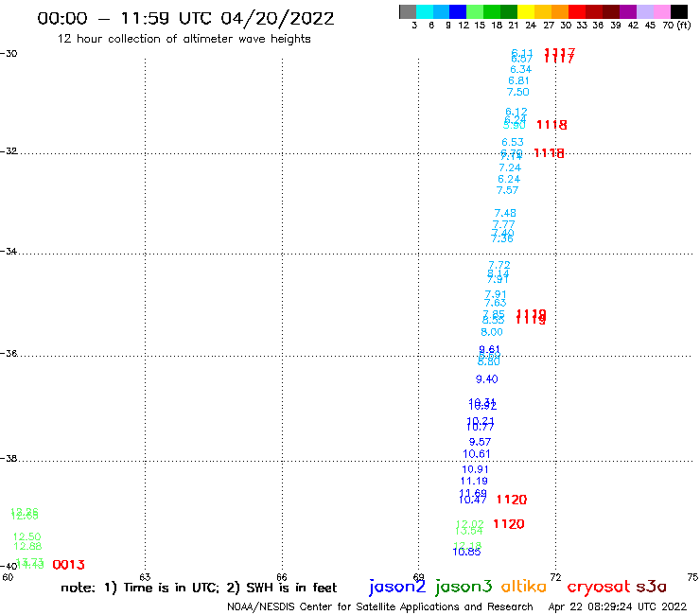700x615 pixels.
Task: Click the wave height value 6.81
Action: pos(518,80)
